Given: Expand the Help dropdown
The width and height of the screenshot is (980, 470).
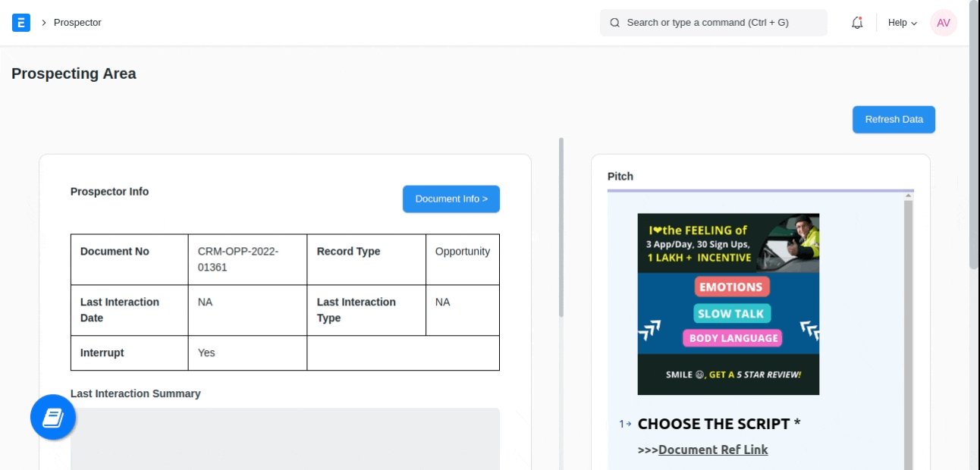Looking at the screenshot, I should [903, 23].
